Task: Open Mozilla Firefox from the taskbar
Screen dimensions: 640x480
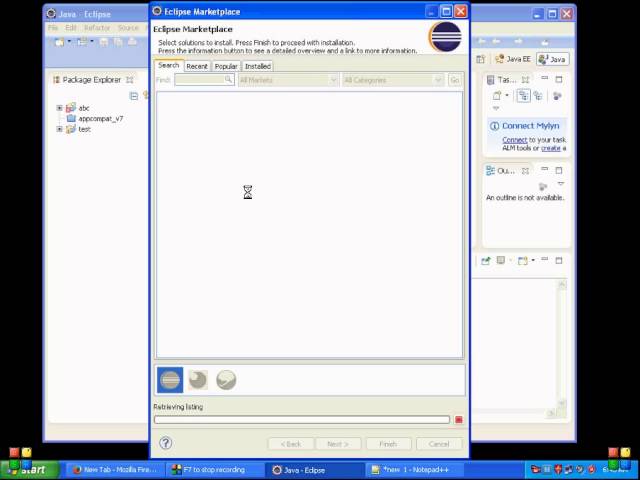Action: (x=116, y=470)
